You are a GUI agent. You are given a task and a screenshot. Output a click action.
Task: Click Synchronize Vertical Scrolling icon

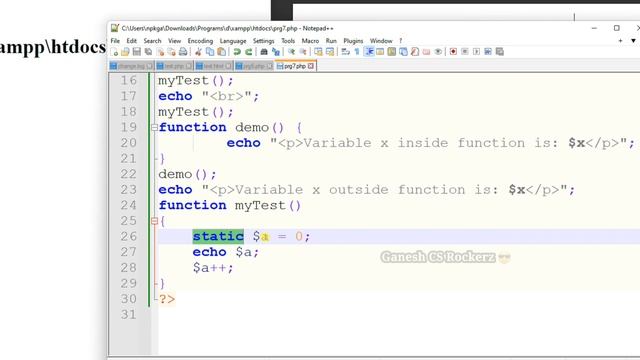[318, 52]
